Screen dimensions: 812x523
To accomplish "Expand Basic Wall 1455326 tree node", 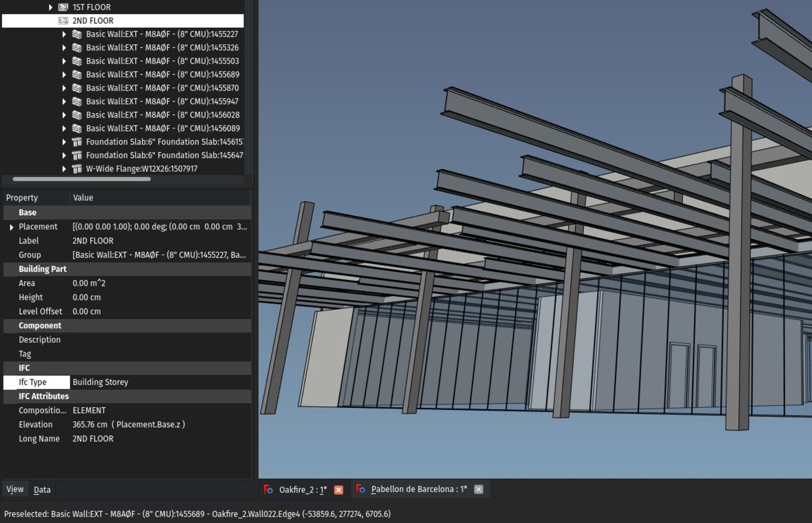I will point(64,48).
